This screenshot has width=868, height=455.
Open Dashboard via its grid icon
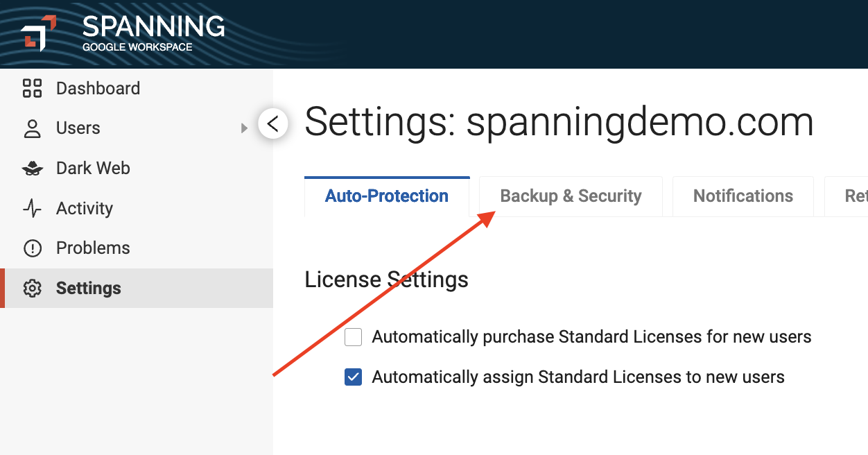click(x=33, y=88)
